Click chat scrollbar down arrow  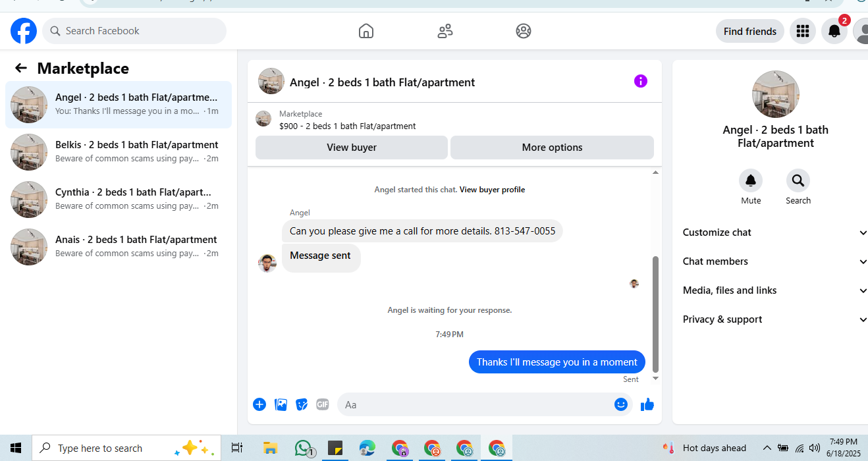[x=655, y=379]
